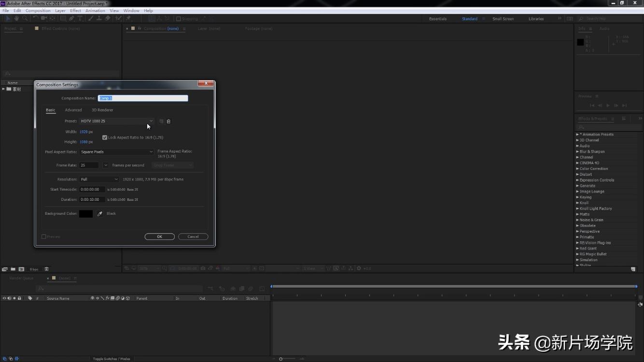Select the Brush tool
Image resolution: width=644 pixels, height=362 pixels.
coord(91,18)
